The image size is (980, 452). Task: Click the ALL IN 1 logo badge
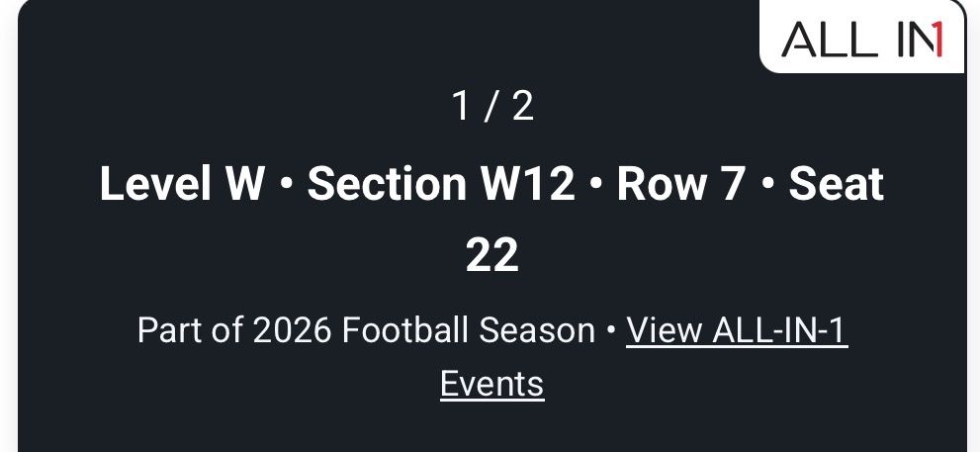tap(862, 37)
